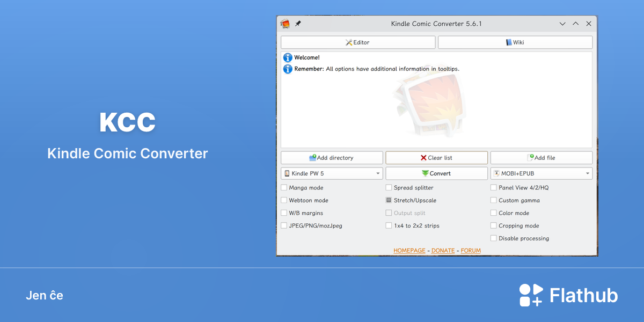The image size is (644, 322).
Task: Toggle Stretch/Upscale checkbox
Action: (389, 200)
